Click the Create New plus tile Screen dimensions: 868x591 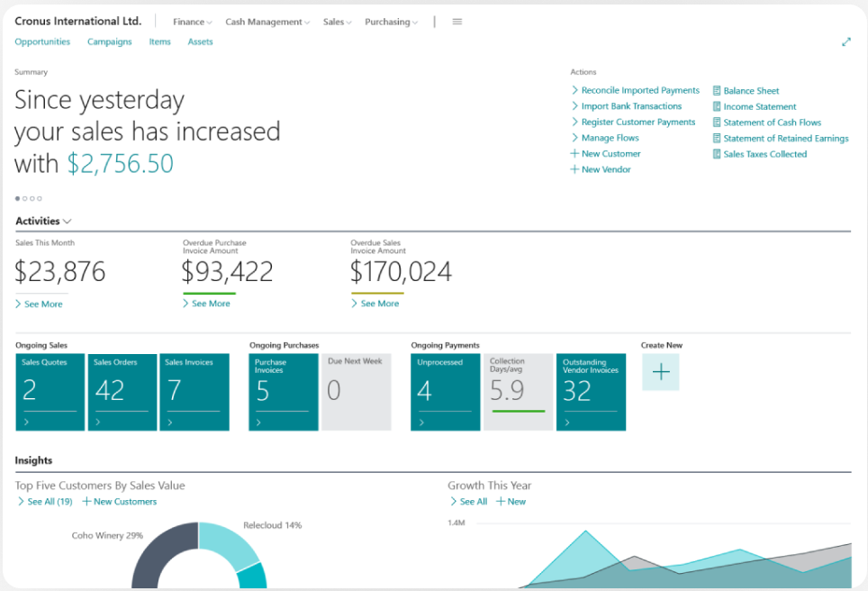(661, 371)
